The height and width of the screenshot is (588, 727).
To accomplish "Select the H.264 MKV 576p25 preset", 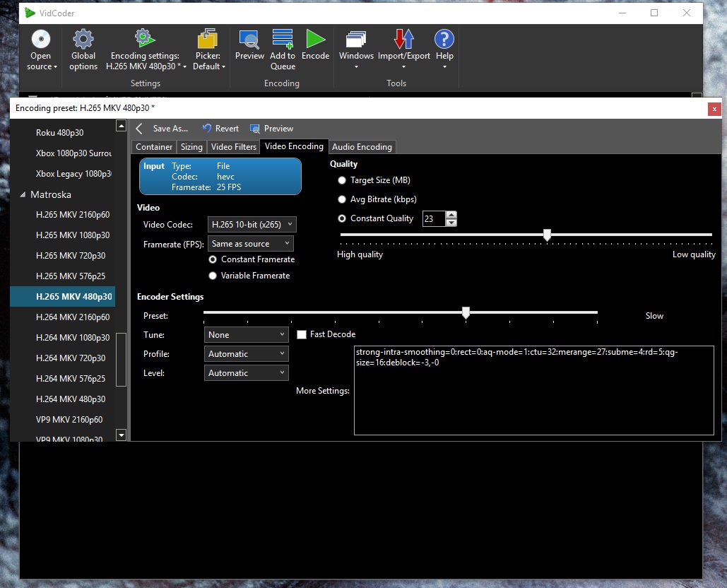I will [71, 378].
